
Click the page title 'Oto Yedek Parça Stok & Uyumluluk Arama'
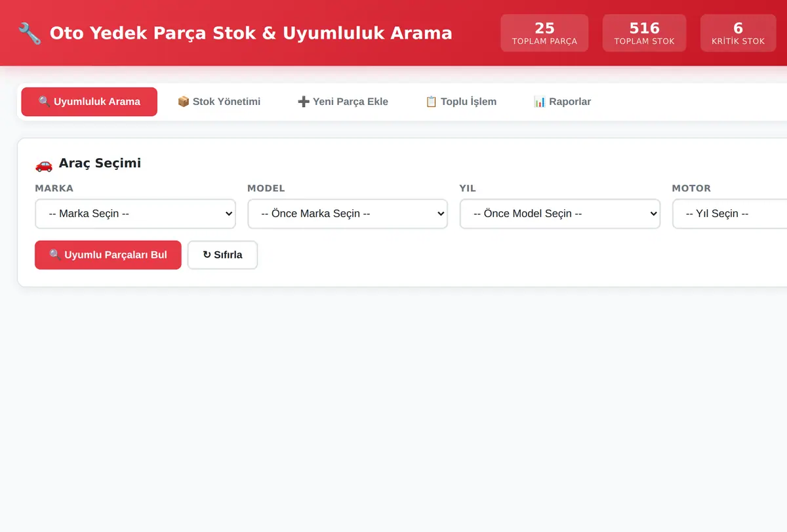(x=251, y=33)
